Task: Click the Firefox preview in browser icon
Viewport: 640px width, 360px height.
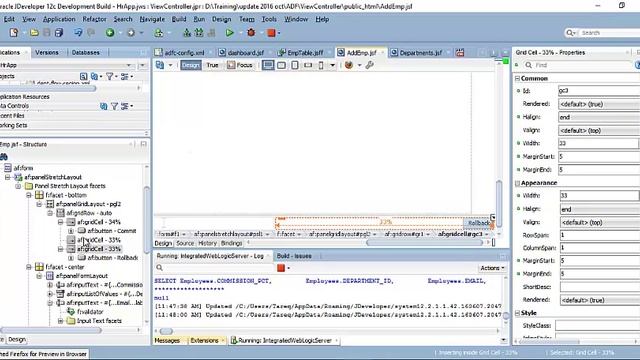Action: point(349,65)
